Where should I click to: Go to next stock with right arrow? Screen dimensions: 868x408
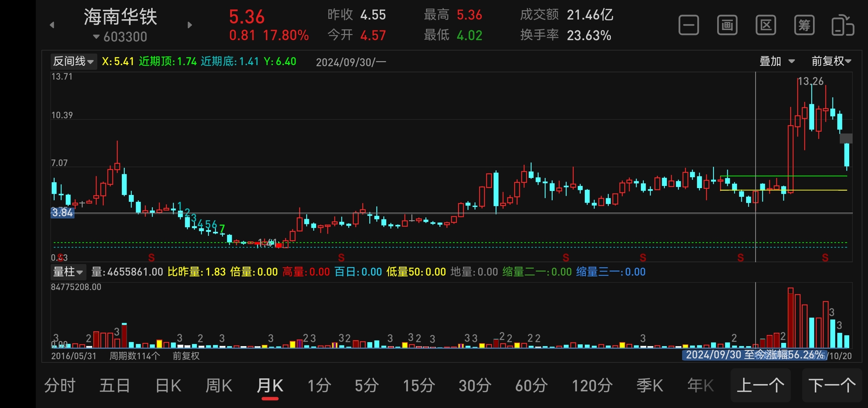click(190, 25)
